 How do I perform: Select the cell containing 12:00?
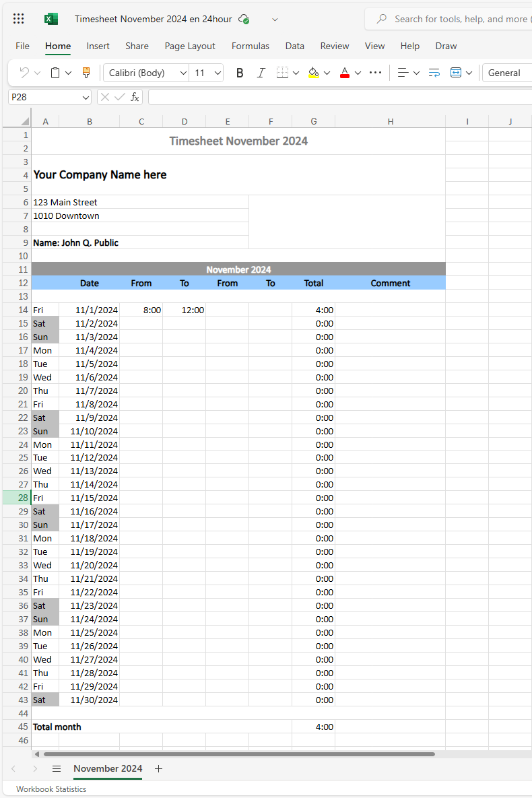point(185,310)
